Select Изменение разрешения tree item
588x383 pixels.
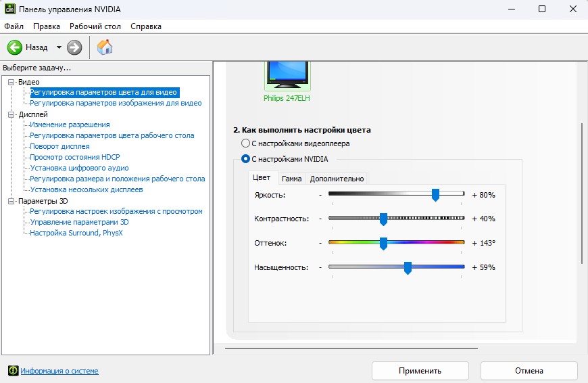pos(70,125)
